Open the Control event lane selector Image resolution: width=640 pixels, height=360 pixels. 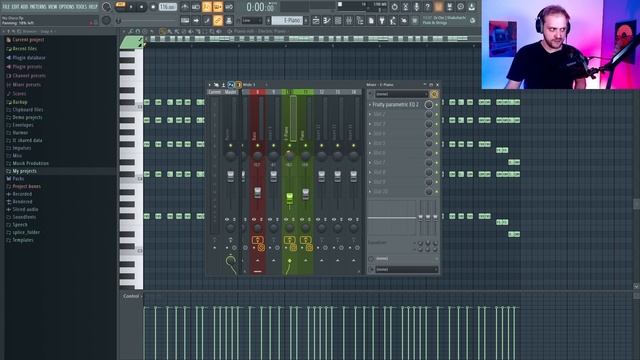(132, 296)
